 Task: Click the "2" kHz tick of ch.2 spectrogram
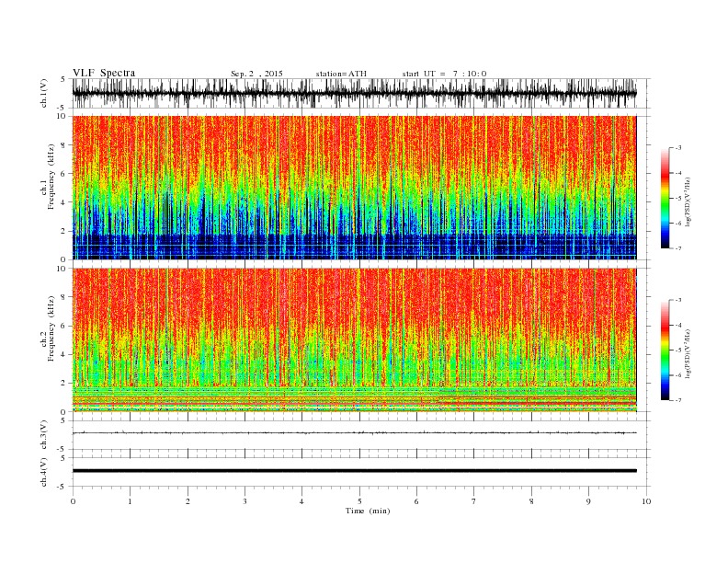(x=64, y=384)
